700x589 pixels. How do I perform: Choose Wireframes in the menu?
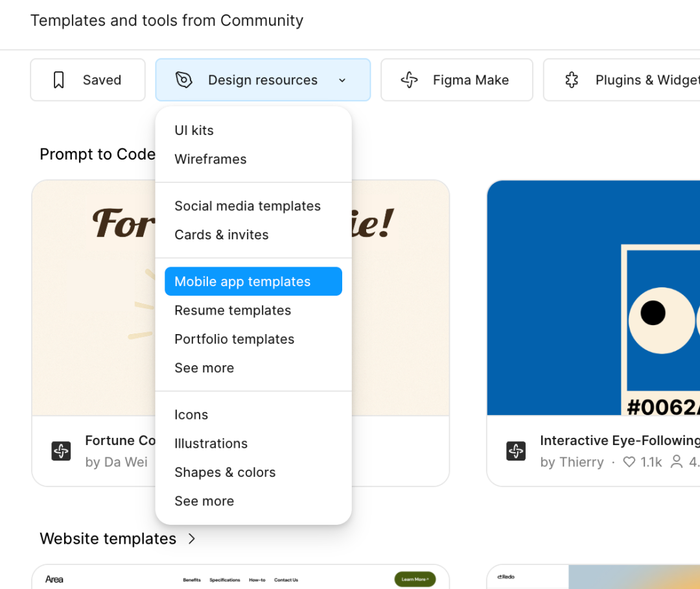[x=253, y=159]
